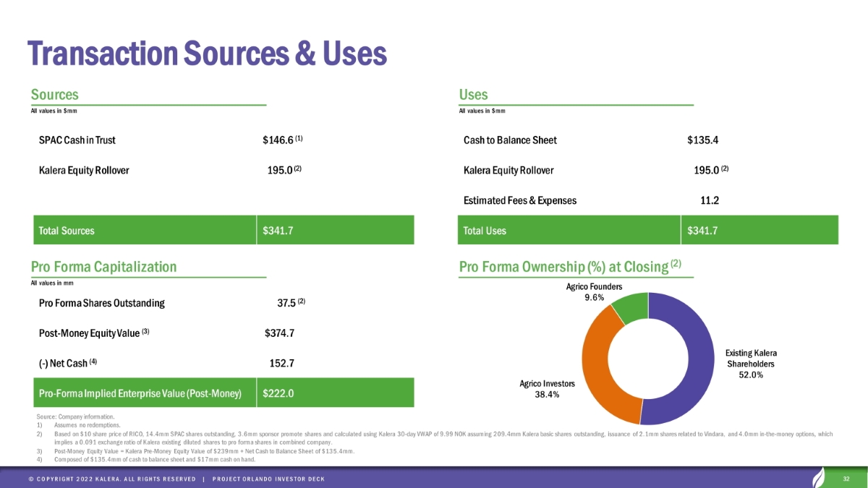Select the Pro Forma Capitalization heading
868x488 pixels.
pos(103,267)
